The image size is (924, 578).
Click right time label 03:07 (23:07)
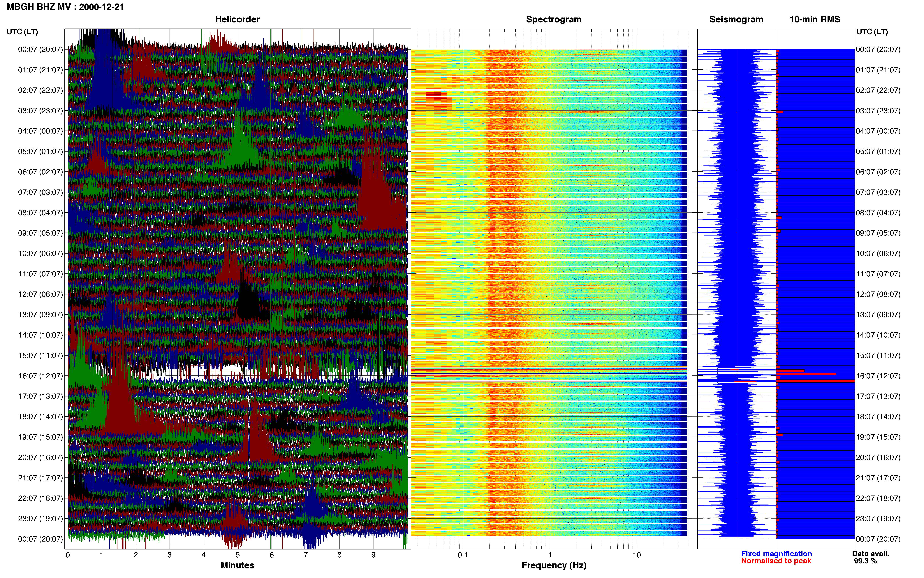pyautogui.click(x=878, y=110)
